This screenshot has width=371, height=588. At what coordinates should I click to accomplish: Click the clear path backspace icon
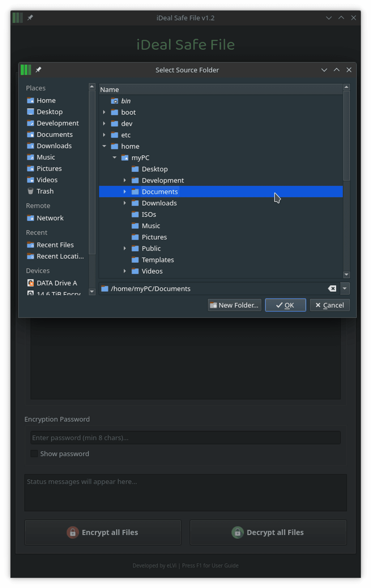tap(332, 289)
